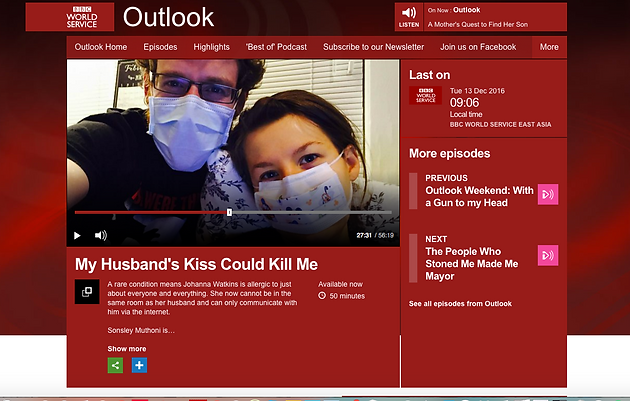Screen dimensions: 630x401
Task: Click the blue add plus icon
Action: tap(139, 365)
